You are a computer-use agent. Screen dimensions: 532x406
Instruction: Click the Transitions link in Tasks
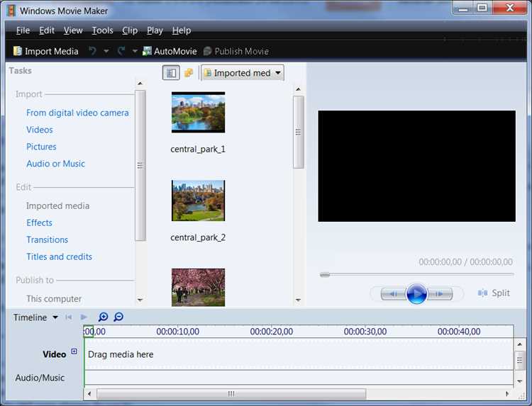pyautogui.click(x=47, y=239)
